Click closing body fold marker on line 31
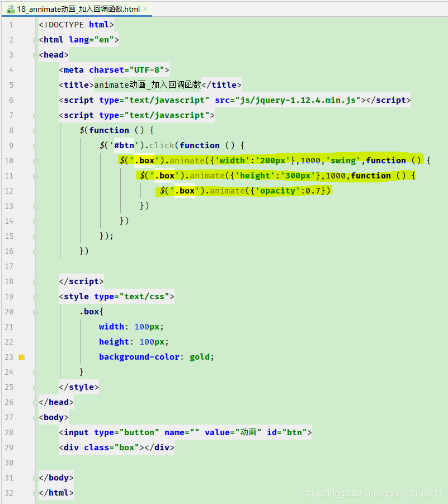The image size is (448, 504). (x=35, y=478)
